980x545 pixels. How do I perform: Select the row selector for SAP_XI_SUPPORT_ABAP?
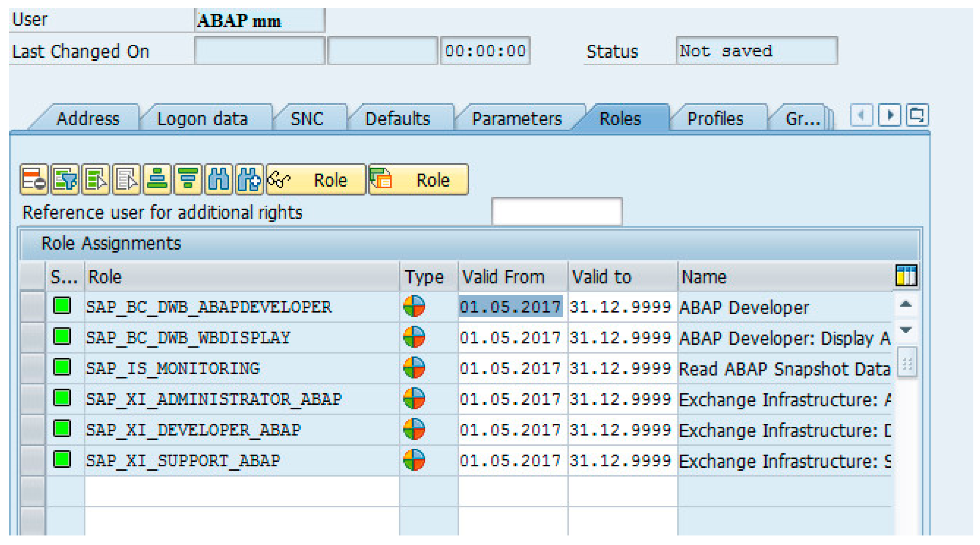[33, 460]
